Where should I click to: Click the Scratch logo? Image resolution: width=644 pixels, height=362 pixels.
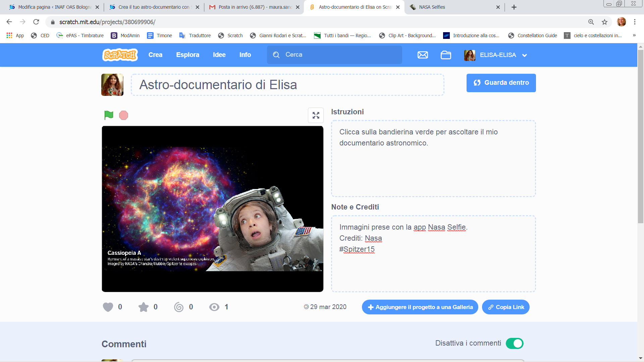click(x=120, y=55)
